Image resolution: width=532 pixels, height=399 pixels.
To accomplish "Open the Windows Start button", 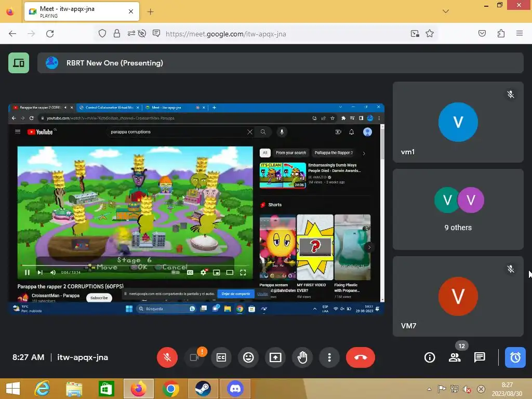I will click(13, 389).
